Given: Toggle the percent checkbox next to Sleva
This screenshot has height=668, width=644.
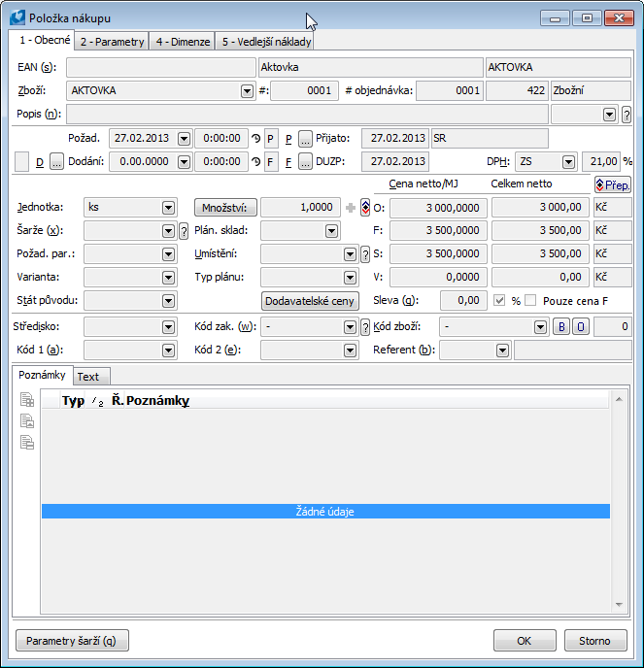Looking at the screenshot, I should [x=499, y=300].
